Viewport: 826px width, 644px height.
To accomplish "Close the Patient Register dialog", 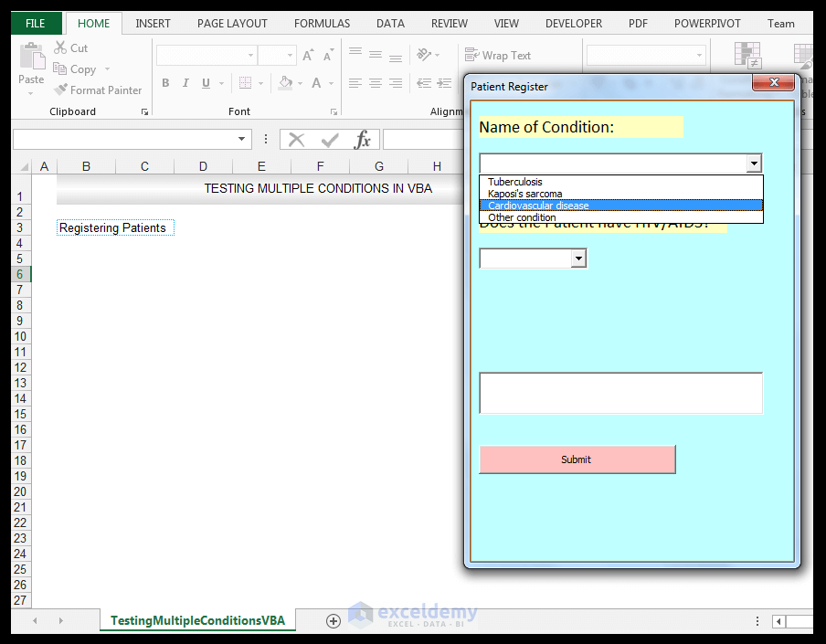I will pyautogui.click(x=773, y=82).
